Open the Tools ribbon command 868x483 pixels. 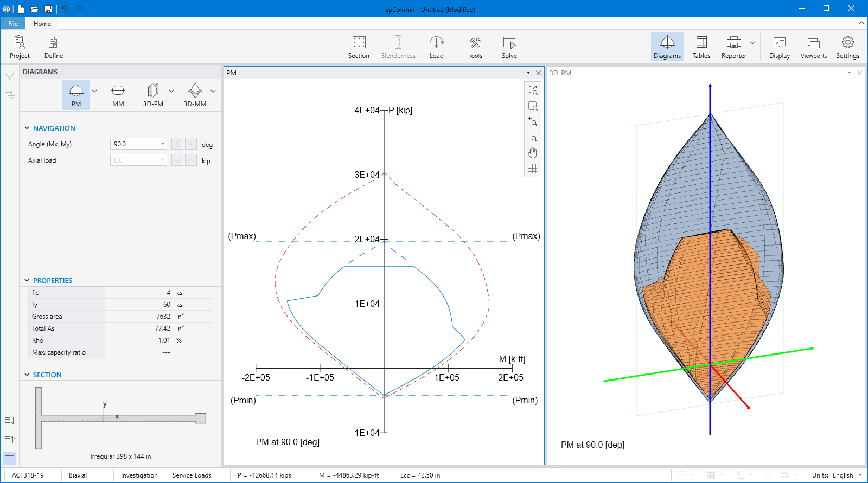[x=475, y=47]
